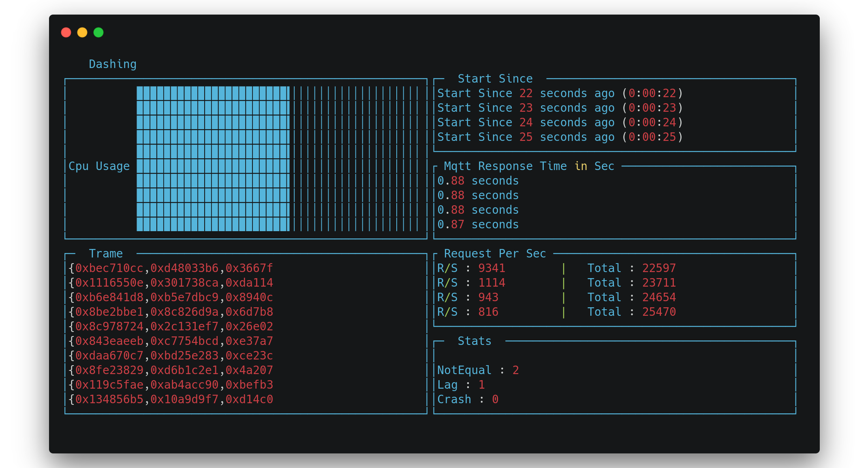Click the Mqtt Response Time panel title
This screenshot has width=868, height=468.
pos(529,166)
